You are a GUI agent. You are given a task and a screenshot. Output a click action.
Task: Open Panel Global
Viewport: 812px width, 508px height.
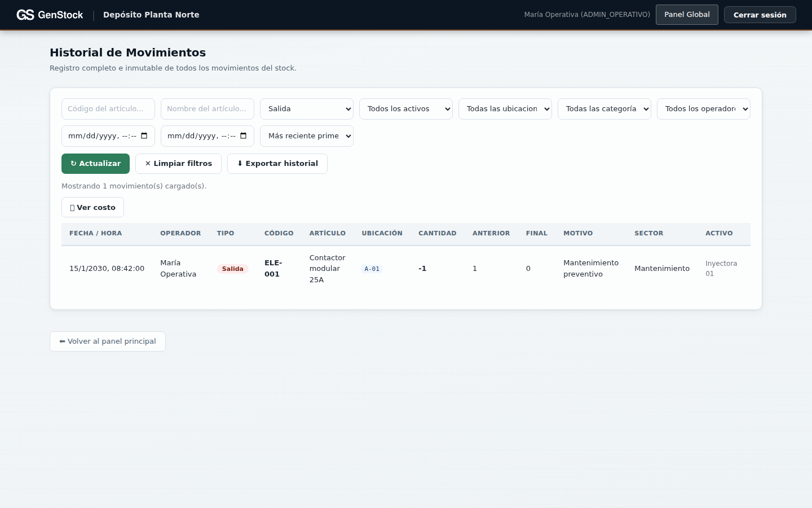pos(687,15)
